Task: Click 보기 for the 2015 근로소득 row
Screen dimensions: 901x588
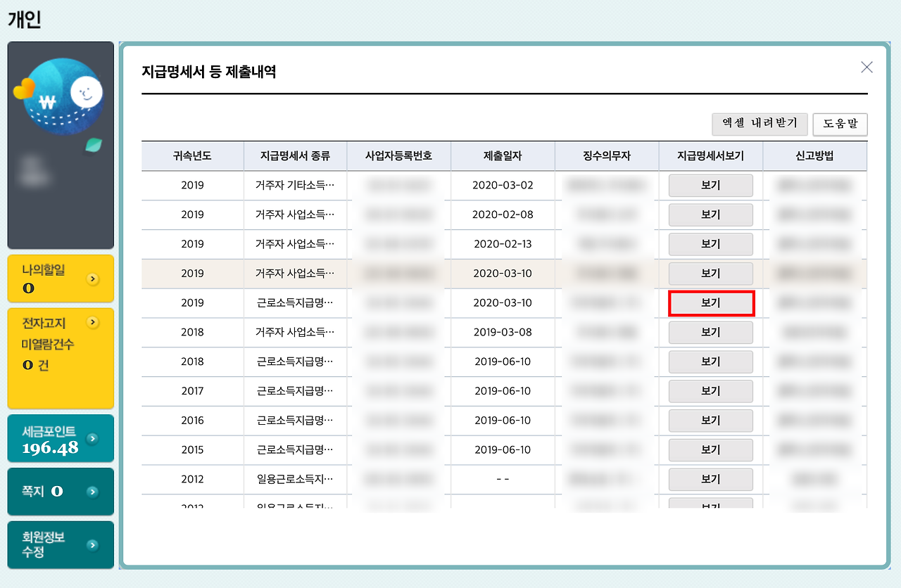Action: pos(710,449)
